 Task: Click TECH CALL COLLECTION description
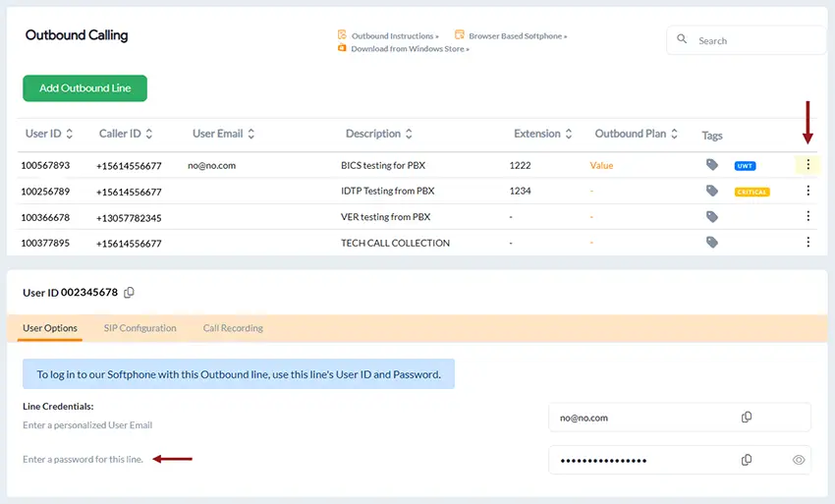click(x=395, y=243)
